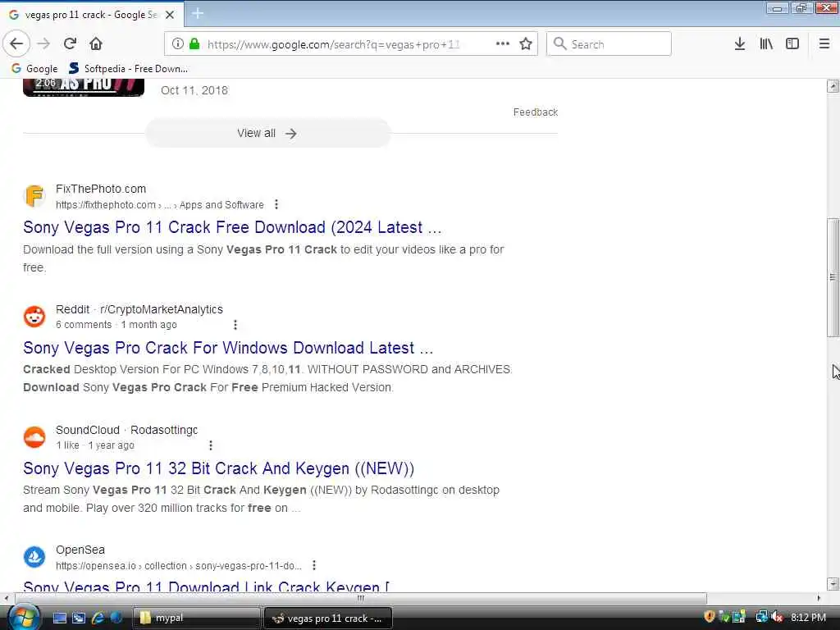Open the Google bookmark

[34, 69]
